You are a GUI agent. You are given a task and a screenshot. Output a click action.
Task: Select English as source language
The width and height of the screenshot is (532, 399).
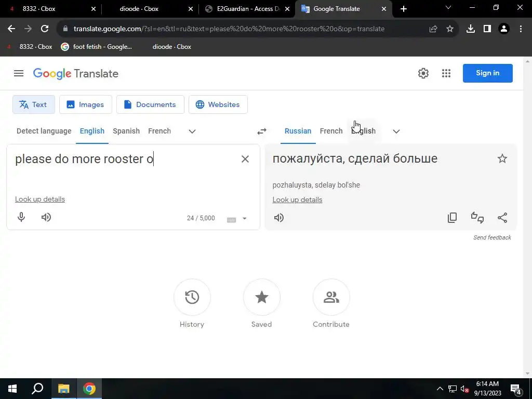click(92, 131)
